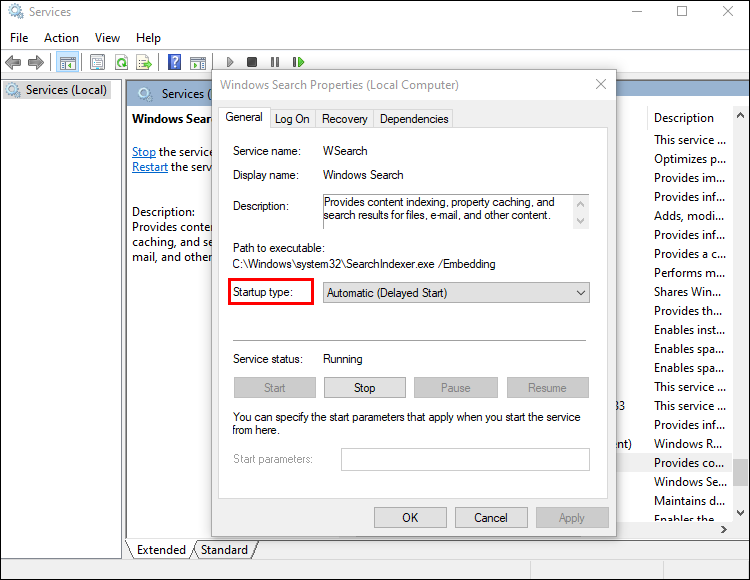Viewport: 750px width, 580px height.
Task: Click the Back arrow in Services toolbar
Action: point(13,62)
